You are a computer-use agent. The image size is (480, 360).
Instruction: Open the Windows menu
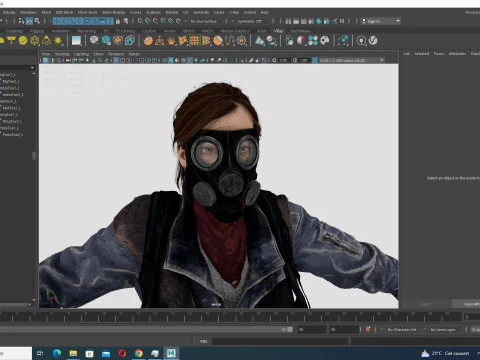pyautogui.click(x=28, y=12)
